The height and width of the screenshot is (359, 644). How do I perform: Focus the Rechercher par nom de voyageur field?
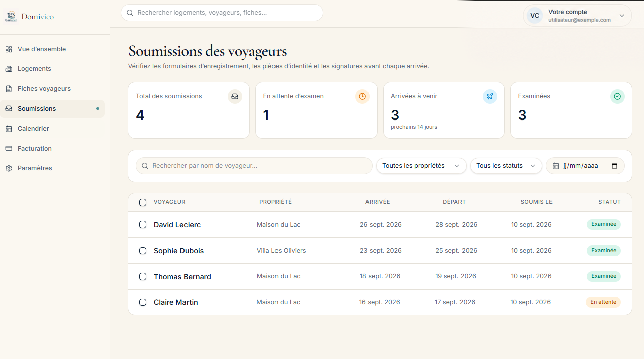254,166
